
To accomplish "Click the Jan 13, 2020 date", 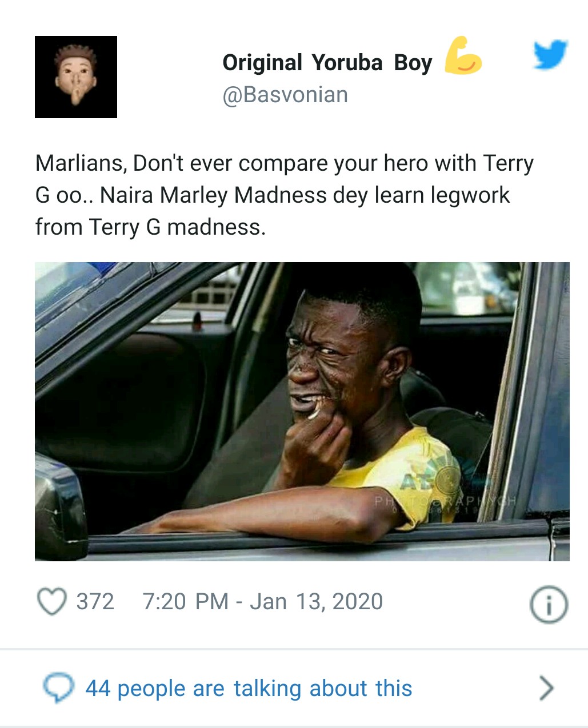I will pyautogui.click(x=317, y=602).
